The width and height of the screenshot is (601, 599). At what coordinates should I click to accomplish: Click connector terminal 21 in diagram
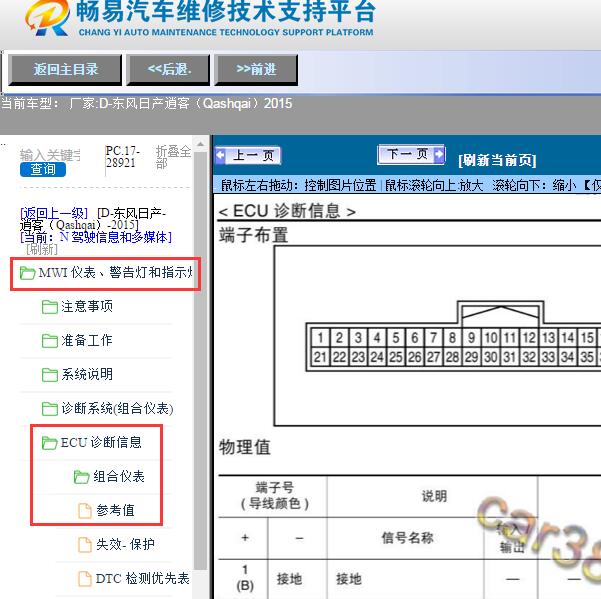click(320, 357)
